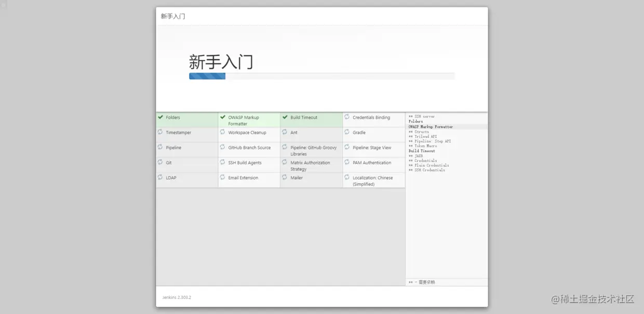Click pending icon for Matrix Authorization Strategy

(285, 162)
